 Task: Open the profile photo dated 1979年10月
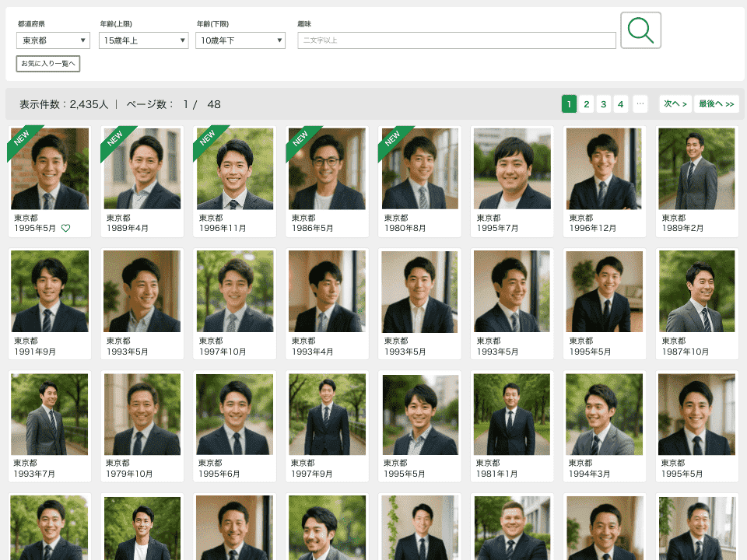(142, 414)
